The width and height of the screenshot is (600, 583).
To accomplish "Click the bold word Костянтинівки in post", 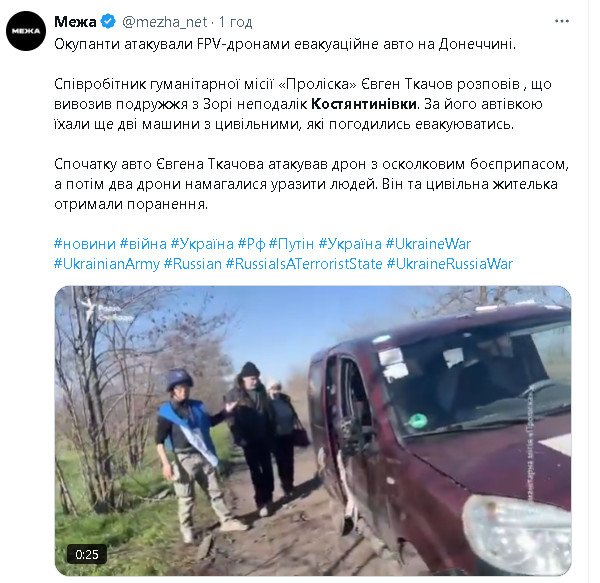I will pyautogui.click(x=364, y=104).
